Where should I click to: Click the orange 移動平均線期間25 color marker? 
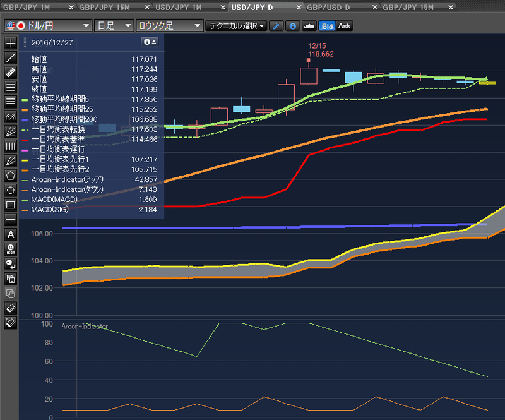(x=25, y=110)
